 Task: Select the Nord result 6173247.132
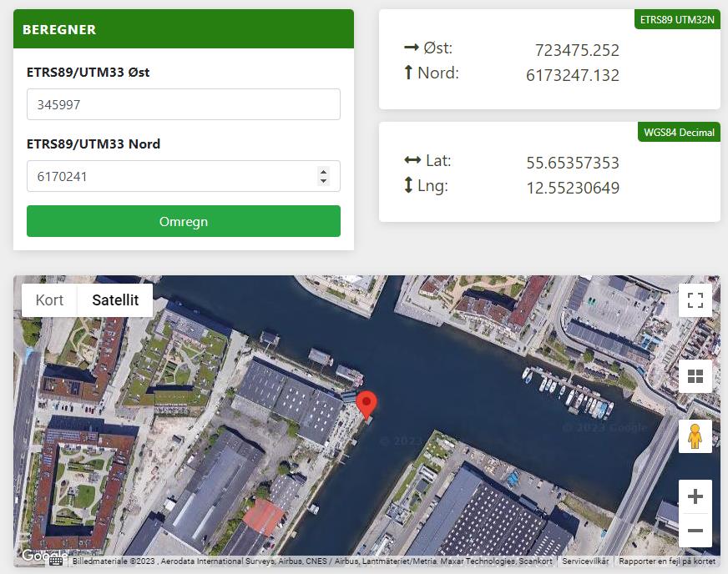click(573, 75)
